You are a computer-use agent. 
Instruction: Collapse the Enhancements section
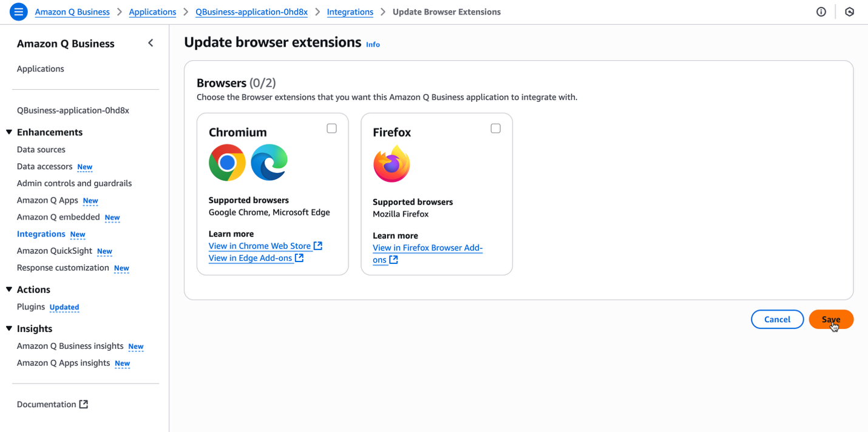click(9, 132)
